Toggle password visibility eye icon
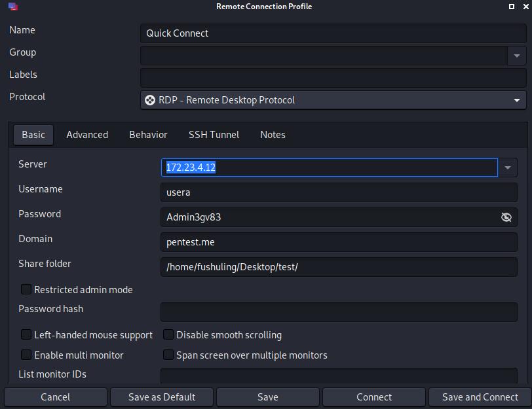The image size is (532, 409). (506, 217)
